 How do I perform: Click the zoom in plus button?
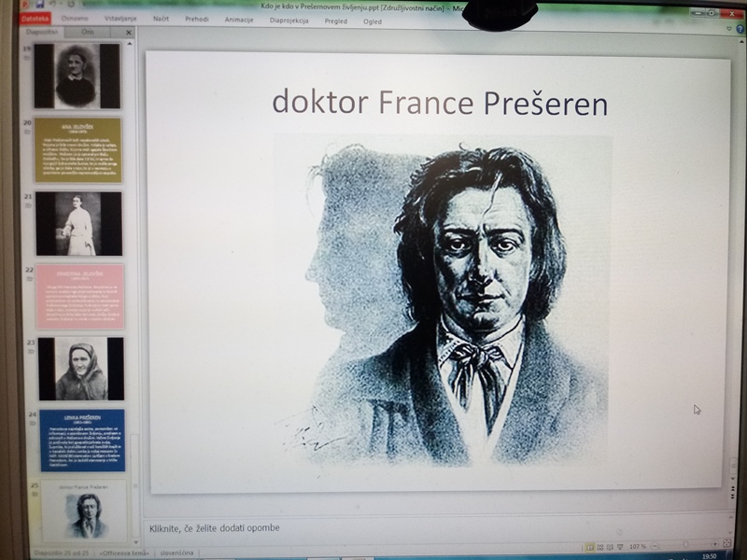(x=713, y=545)
